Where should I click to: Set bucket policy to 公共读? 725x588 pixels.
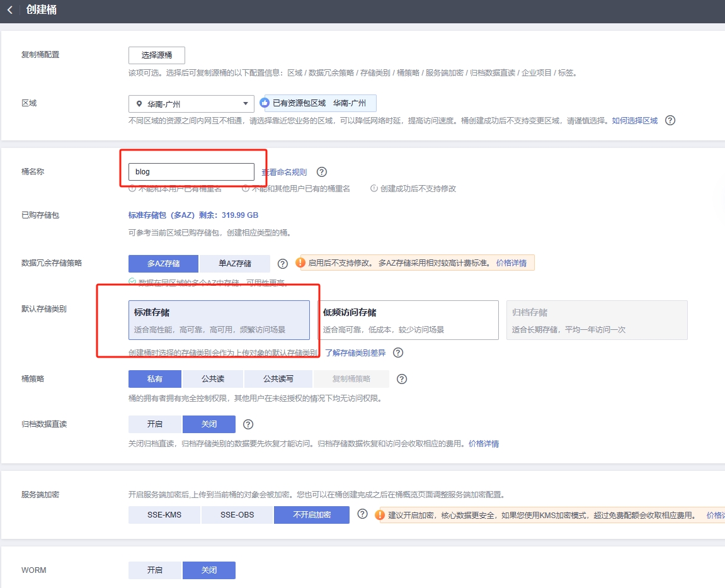click(x=213, y=379)
